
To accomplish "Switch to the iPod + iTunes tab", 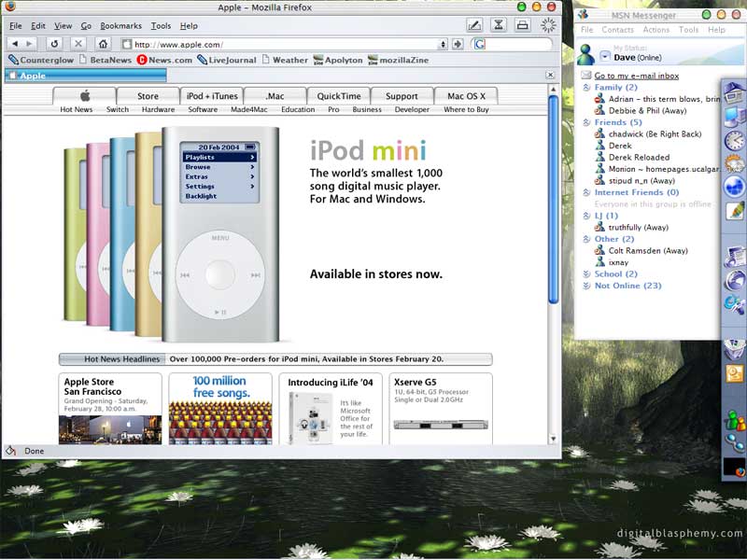I will click(x=212, y=96).
